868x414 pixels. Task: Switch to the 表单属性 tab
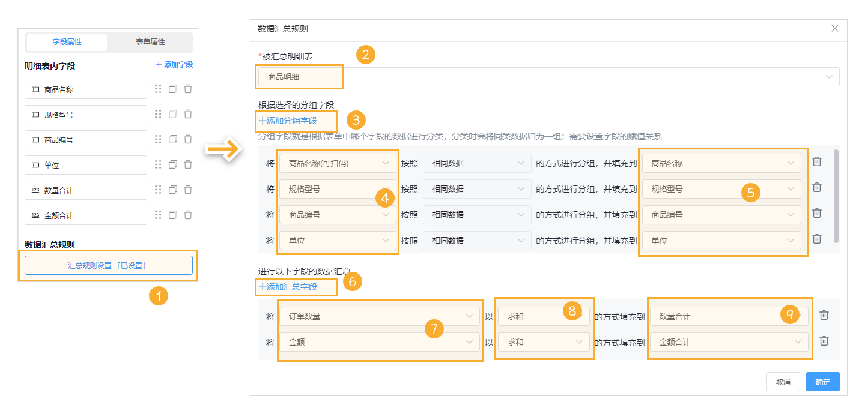(150, 42)
